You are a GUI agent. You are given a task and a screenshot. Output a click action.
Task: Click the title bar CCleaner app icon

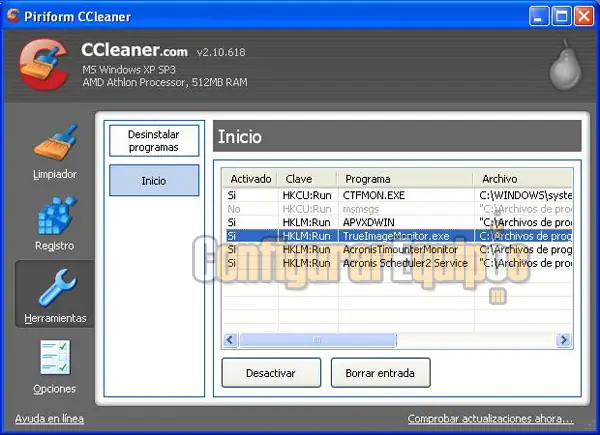[x=13, y=16]
